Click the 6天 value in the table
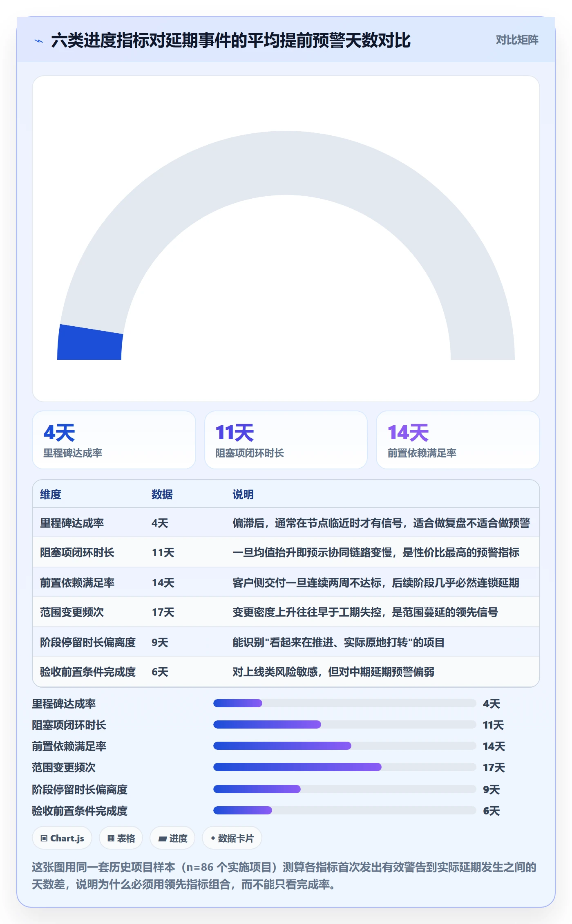 pyautogui.click(x=160, y=672)
